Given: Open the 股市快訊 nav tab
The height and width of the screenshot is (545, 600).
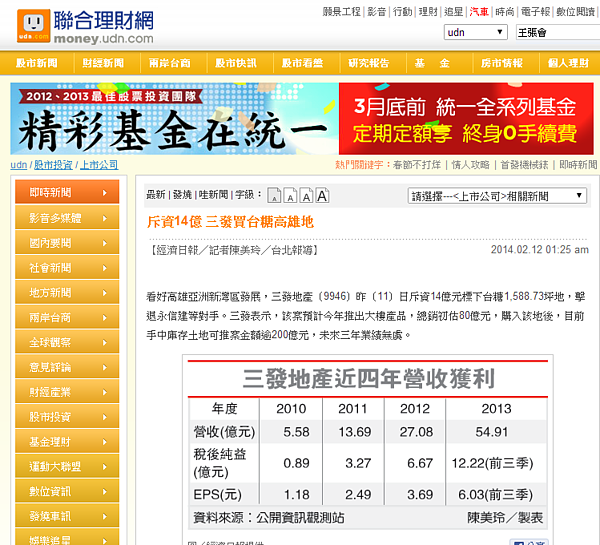Looking at the screenshot, I should (x=236, y=63).
